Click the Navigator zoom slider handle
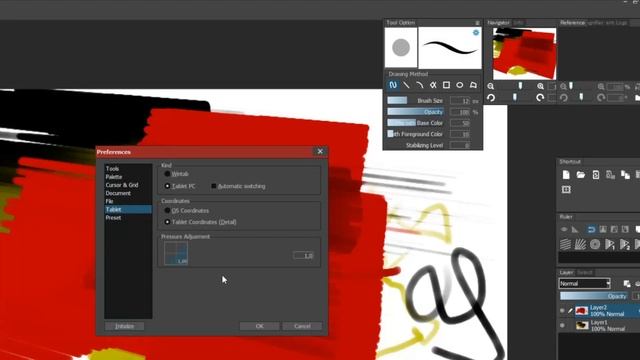This screenshot has width=640, height=360. coord(520,86)
